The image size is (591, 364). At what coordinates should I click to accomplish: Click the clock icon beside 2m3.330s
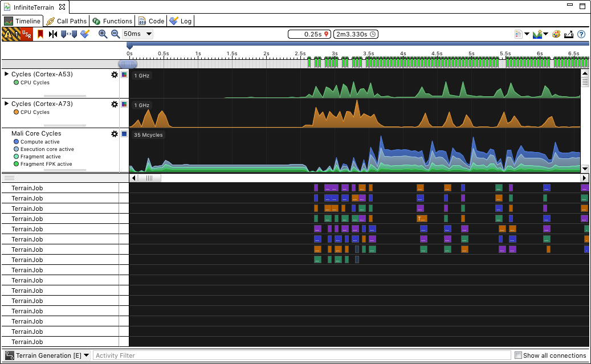coord(373,34)
